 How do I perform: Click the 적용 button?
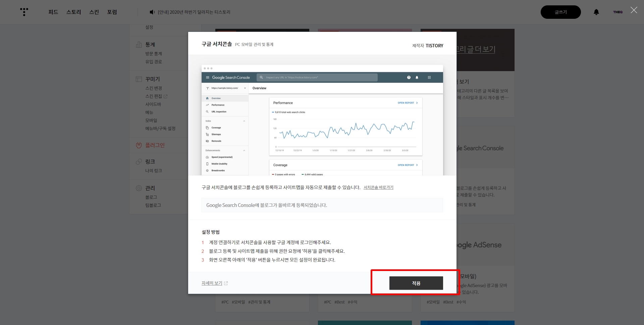point(416,283)
